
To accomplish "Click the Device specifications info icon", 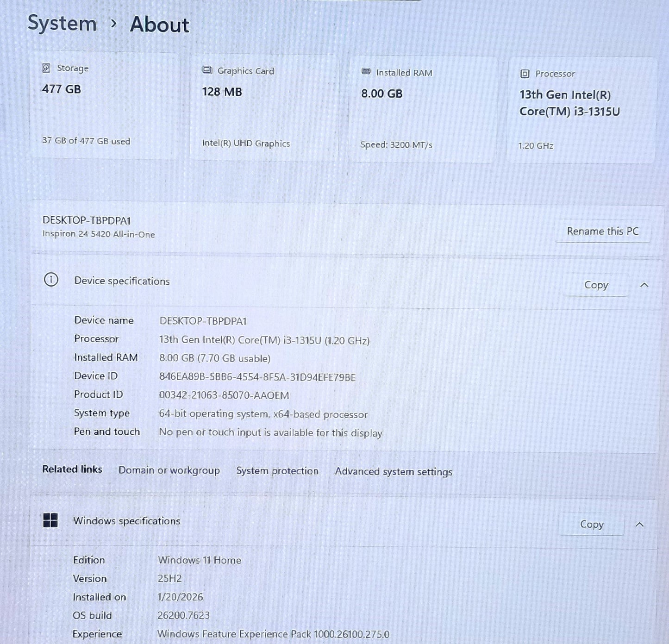I will pos(51,280).
